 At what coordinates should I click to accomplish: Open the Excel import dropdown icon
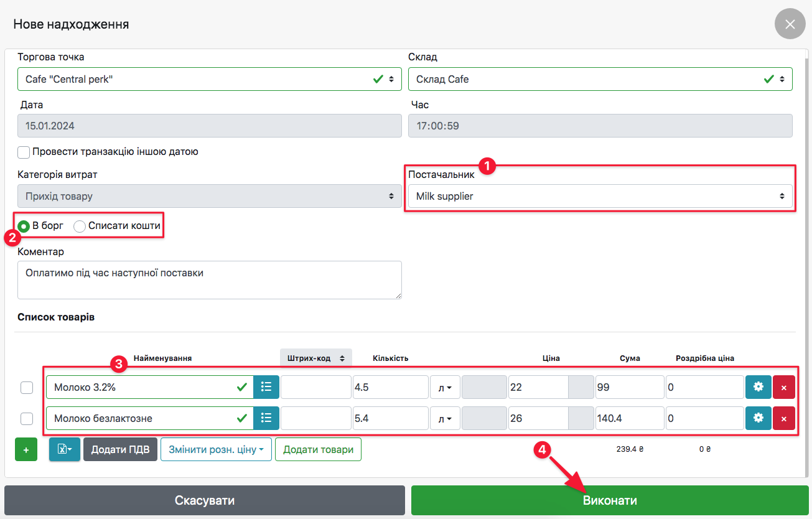click(x=65, y=449)
